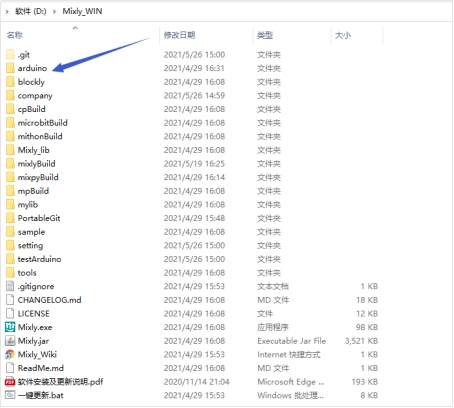
Task: Select the 一键更新.bat batch file icon
Action: tap(10, 395)
